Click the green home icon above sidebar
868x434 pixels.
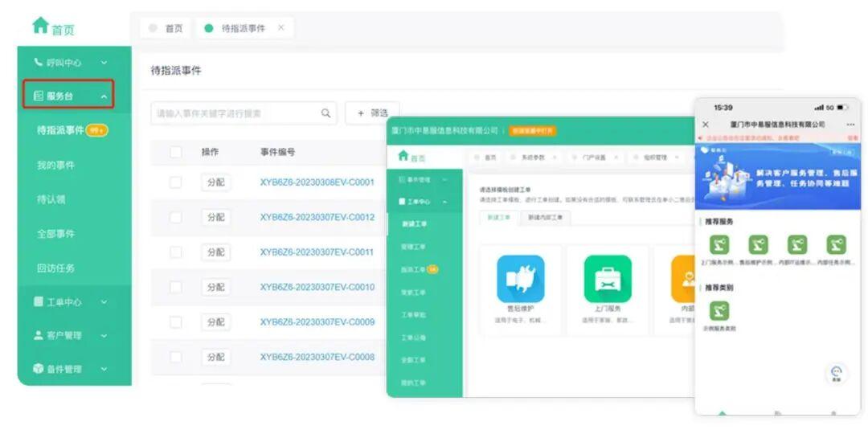[40, 26]
